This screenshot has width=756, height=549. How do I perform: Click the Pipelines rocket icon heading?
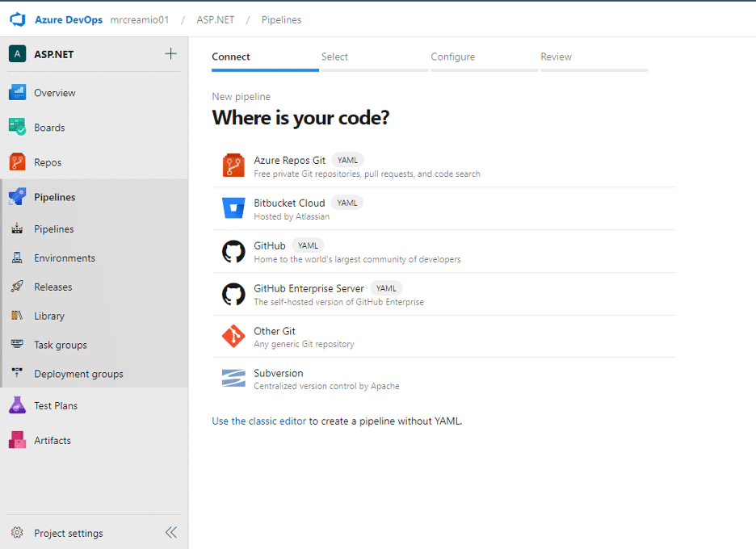point(17,197)
